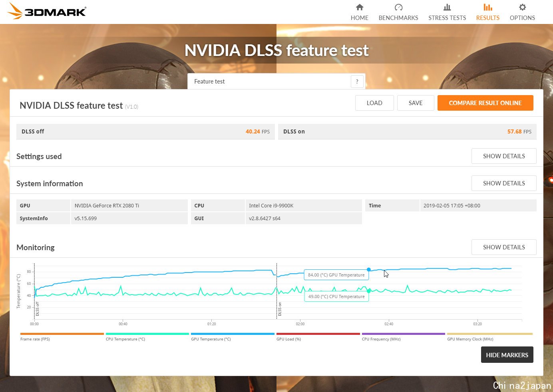Click the DLSS off marker in chart
The width and height of the screenshot is (553, 392).
pos(38,309)
